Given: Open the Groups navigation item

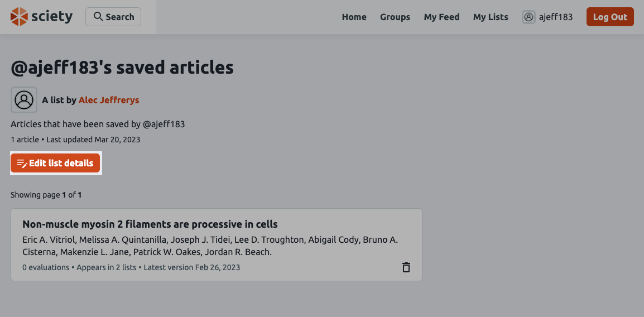Looking at the screenshot, I should [395, 17].
